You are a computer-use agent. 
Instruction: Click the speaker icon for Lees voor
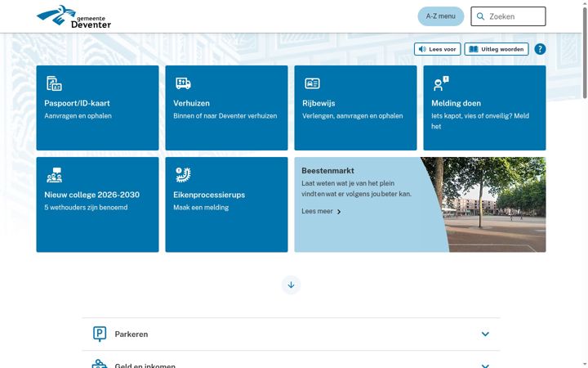click(422, 49)
